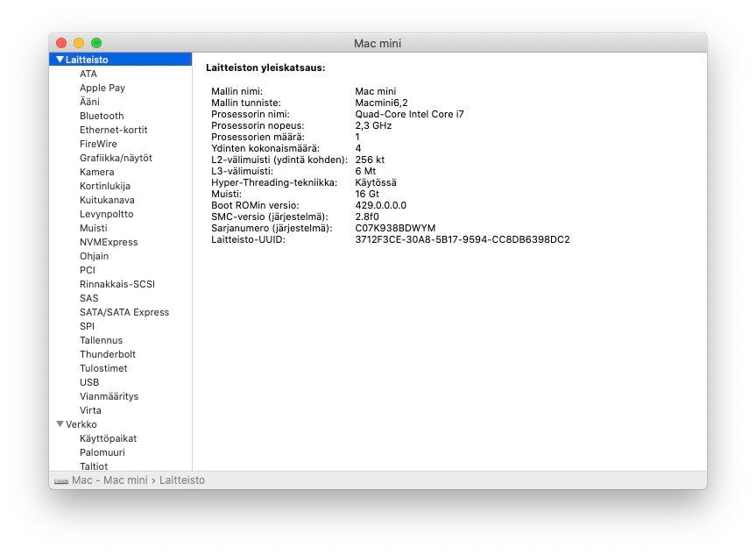Viewport: 756px width, 554px height.
Task: Click the processor speed '2,3 GHz'
Action: click(373, 125)
